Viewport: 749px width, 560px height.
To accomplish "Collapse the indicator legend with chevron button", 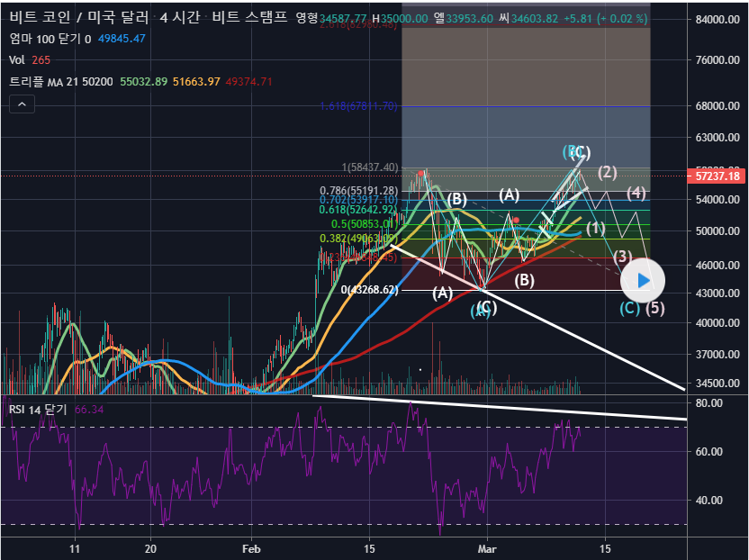I will coord(22,104).
